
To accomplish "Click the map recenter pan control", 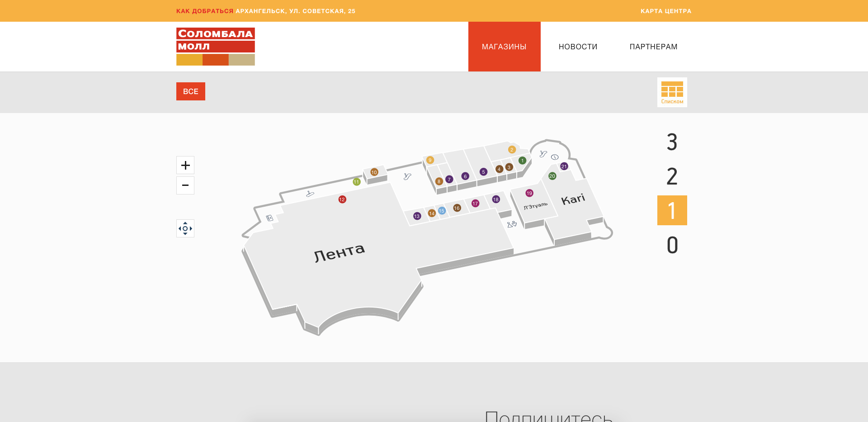I will (185, 228).
